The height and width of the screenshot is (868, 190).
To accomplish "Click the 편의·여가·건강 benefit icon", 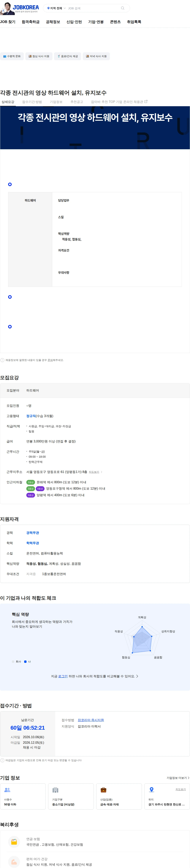I will coord(14,862).
